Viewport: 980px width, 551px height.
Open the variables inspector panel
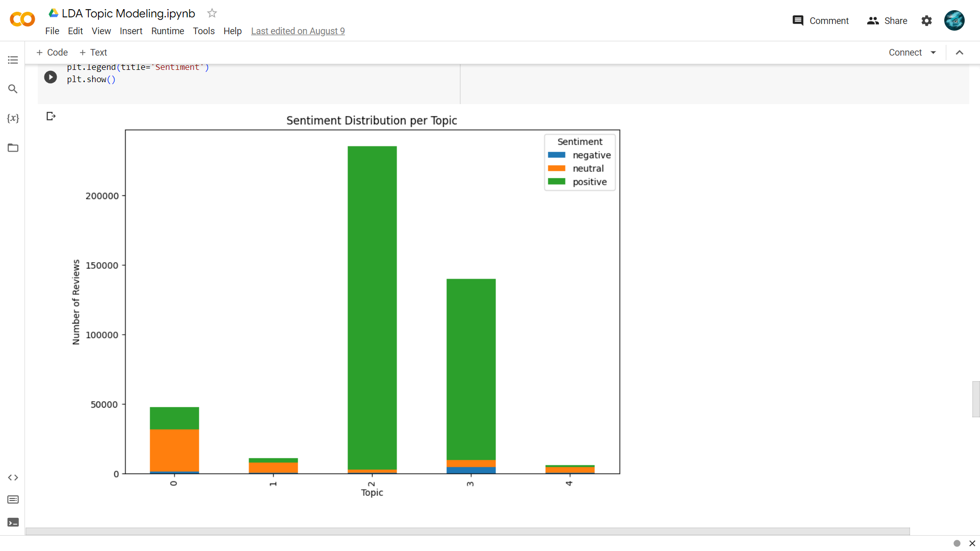[13, 118]
